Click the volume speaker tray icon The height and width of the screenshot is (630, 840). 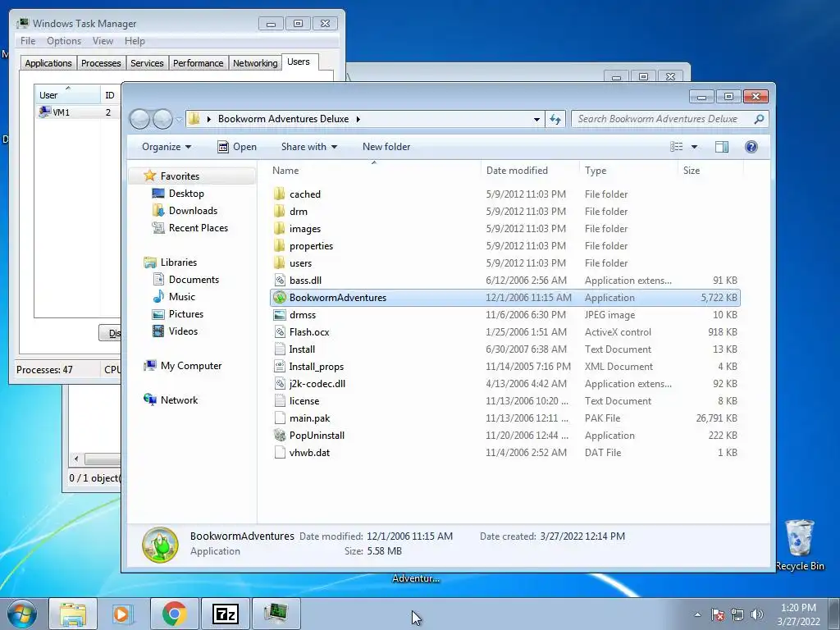[757, 614]
